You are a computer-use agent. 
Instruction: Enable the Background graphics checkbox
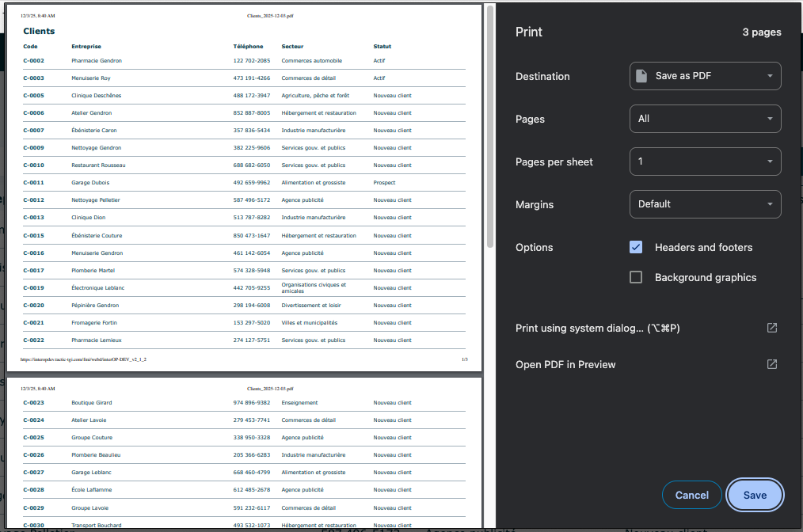click(x=636, y=277)
